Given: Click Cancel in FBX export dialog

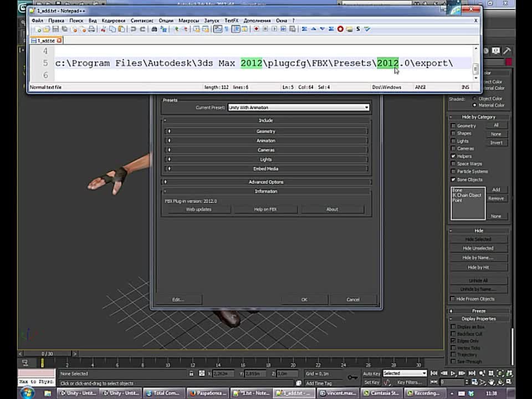Looking at the screenshot, I should (353, 300).
